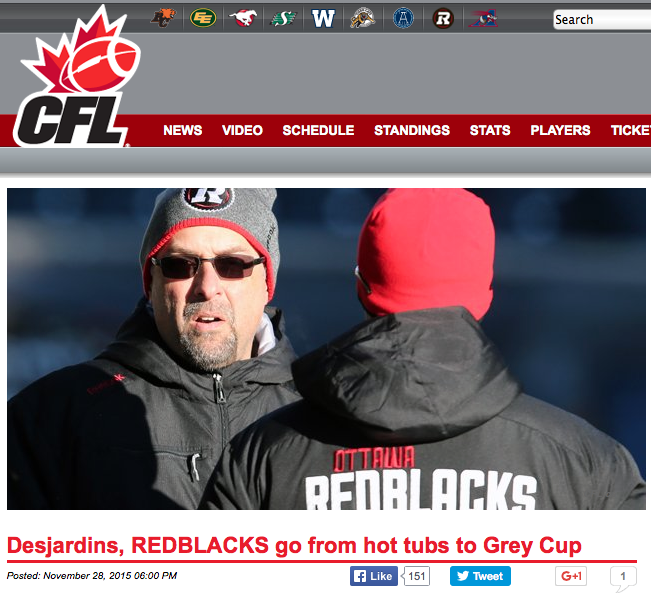The width and height of the screenshot is (651, 593).
Task: Open the Toronto Argonauts logo
Action: [403, 18]
